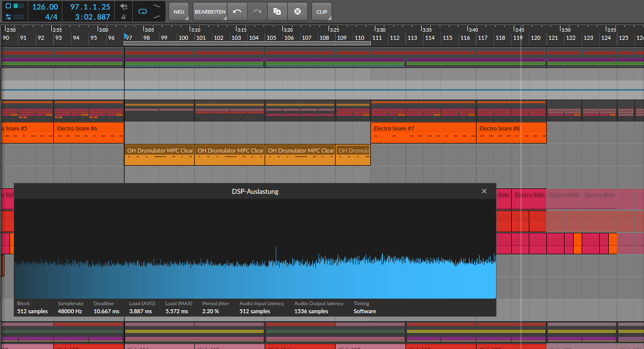Click bar 111 in the timeline ruler
The image size is (644, 349).
tap(377, 38)
